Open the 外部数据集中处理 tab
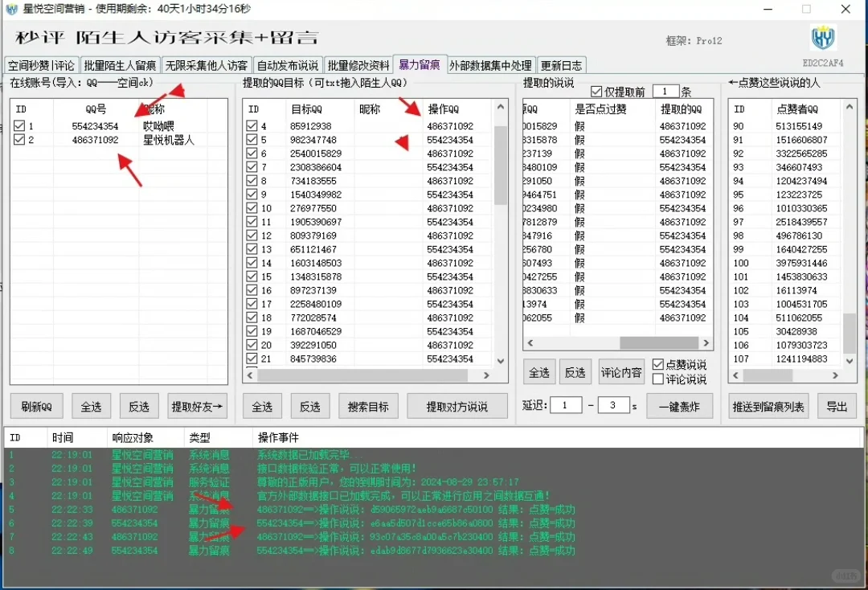The height and width of the screenshot is (590, 868). (x=490, y=64)
